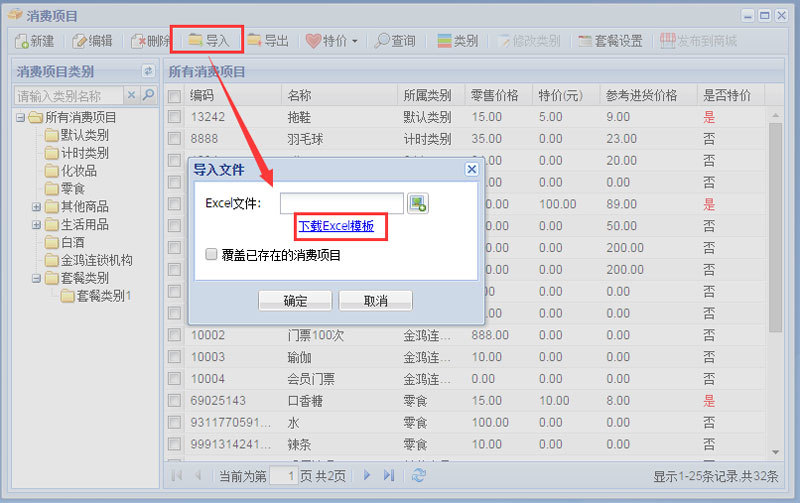Check the row for 羽毛球

pos(174,139)
